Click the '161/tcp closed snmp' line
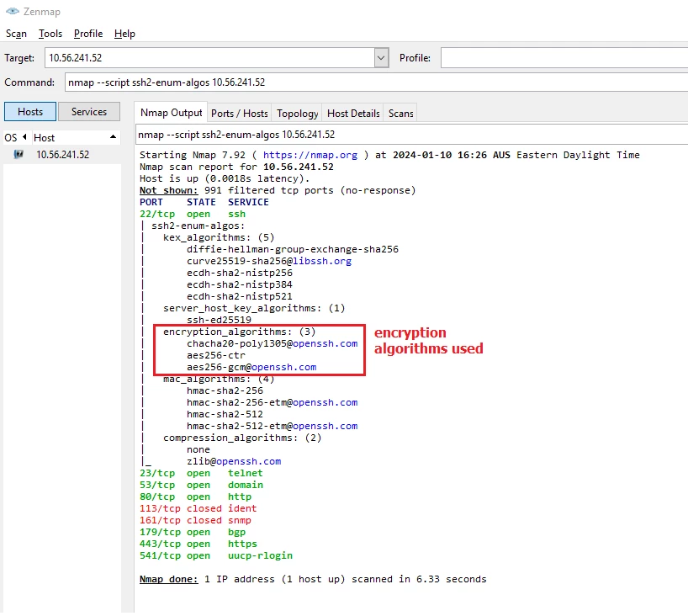 point(195,520)
